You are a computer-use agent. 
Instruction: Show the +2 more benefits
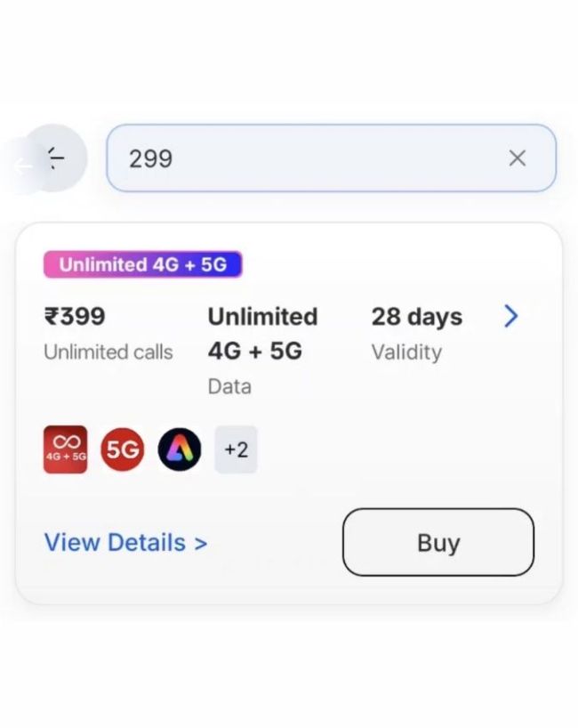(236, 449)
